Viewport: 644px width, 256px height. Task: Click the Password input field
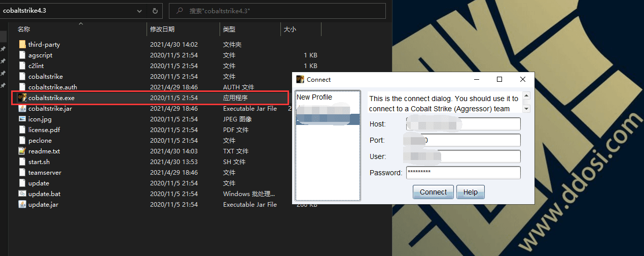click(x=463, y=173)
